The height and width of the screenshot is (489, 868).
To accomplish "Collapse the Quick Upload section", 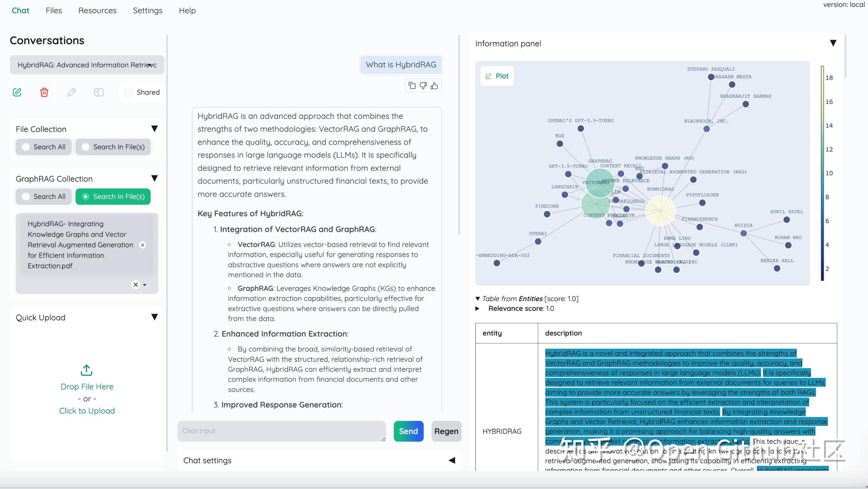I will point(154,317).
